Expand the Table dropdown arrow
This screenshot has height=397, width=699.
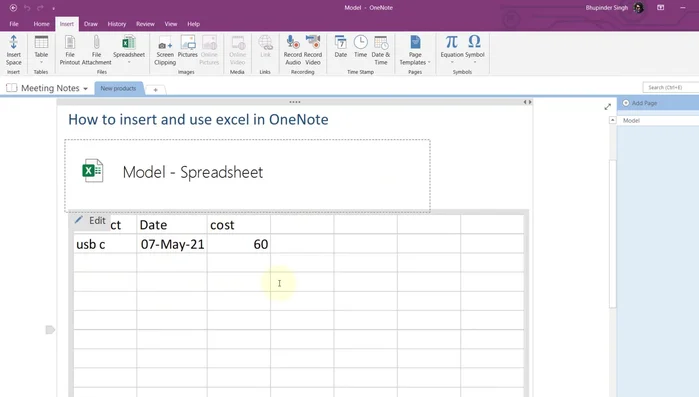click(x=41, y=62)
